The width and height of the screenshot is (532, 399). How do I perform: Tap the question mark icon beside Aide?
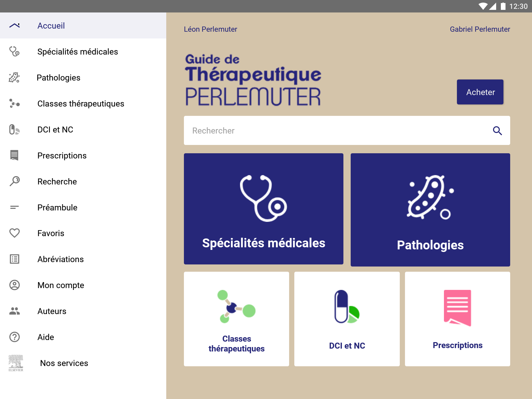15,337
